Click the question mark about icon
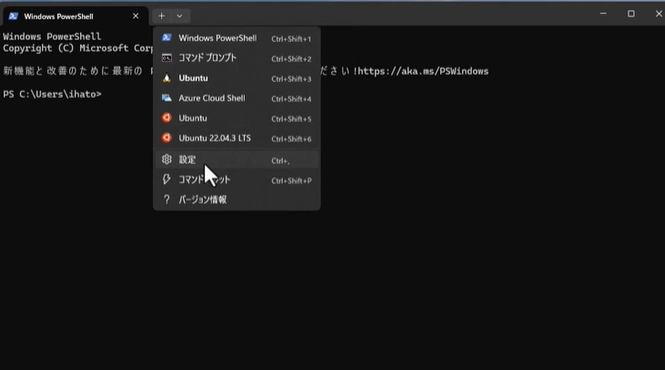 click(x=167, y=199)
